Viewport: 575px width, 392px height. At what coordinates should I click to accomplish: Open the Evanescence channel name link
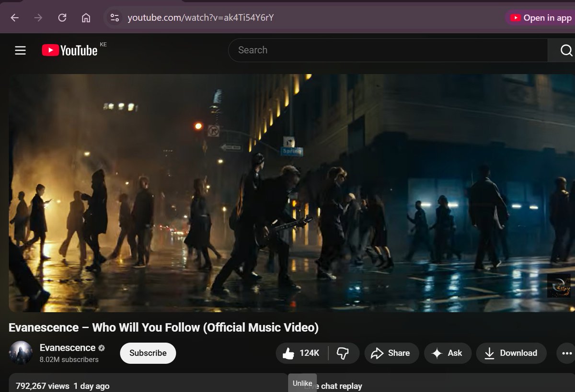[68, 348]
